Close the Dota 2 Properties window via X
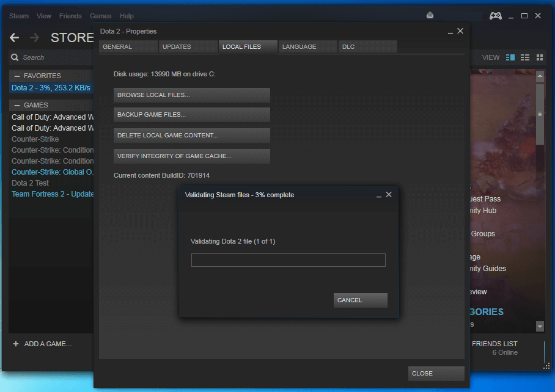The width and height of the screenshot is (555, 392). [x=460, y=31]
